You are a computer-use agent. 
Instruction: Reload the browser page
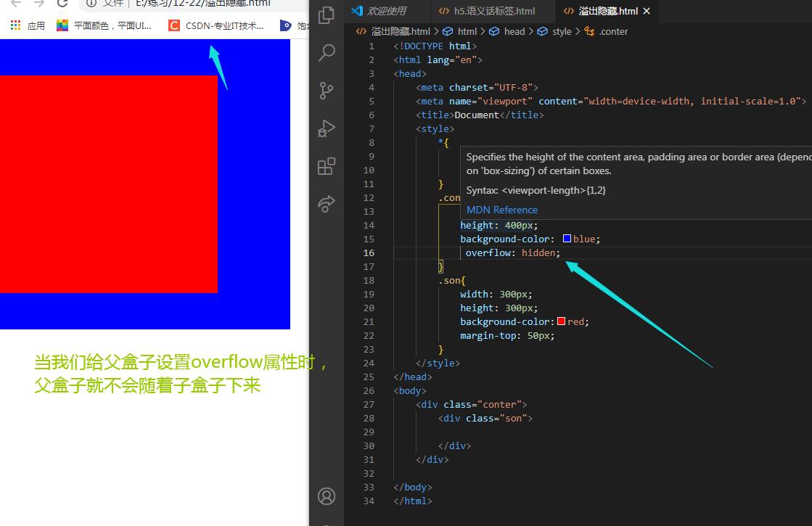(62, 3)
